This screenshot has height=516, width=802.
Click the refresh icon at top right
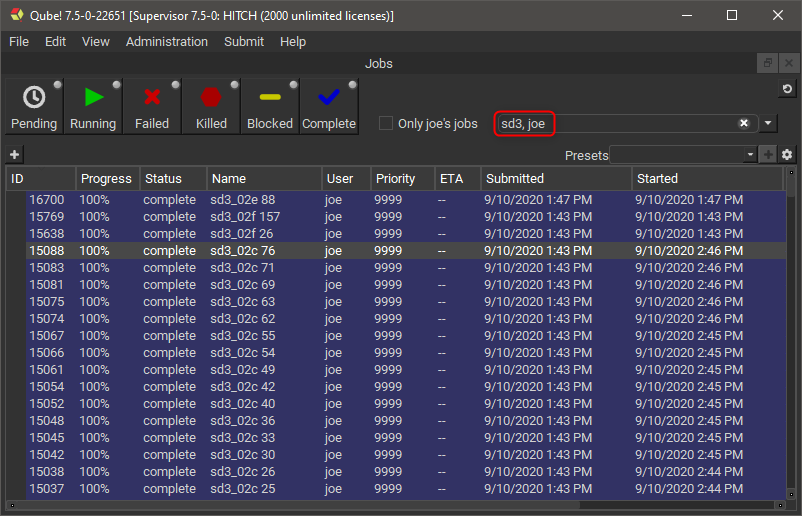pyautogui.click(x=787, y=90)
